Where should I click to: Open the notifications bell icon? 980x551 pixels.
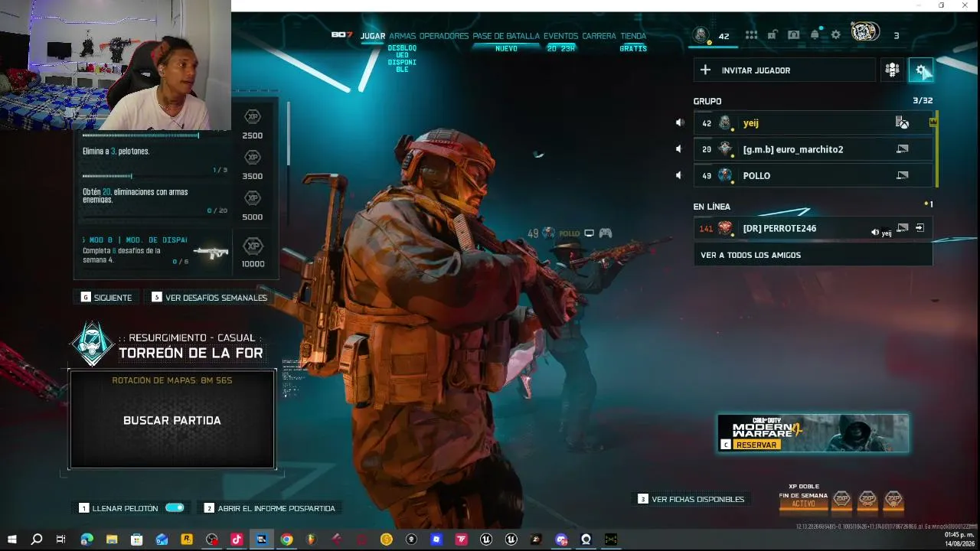815,35
